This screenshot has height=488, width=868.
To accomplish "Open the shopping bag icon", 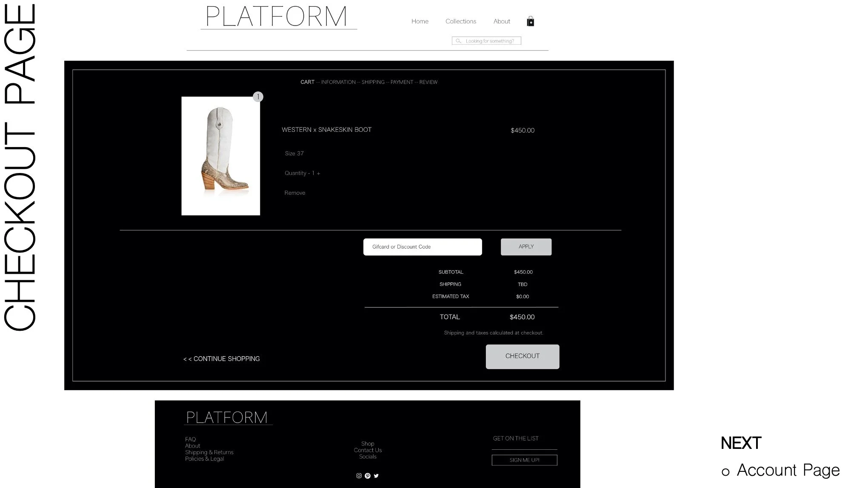I will click(530, 21).
